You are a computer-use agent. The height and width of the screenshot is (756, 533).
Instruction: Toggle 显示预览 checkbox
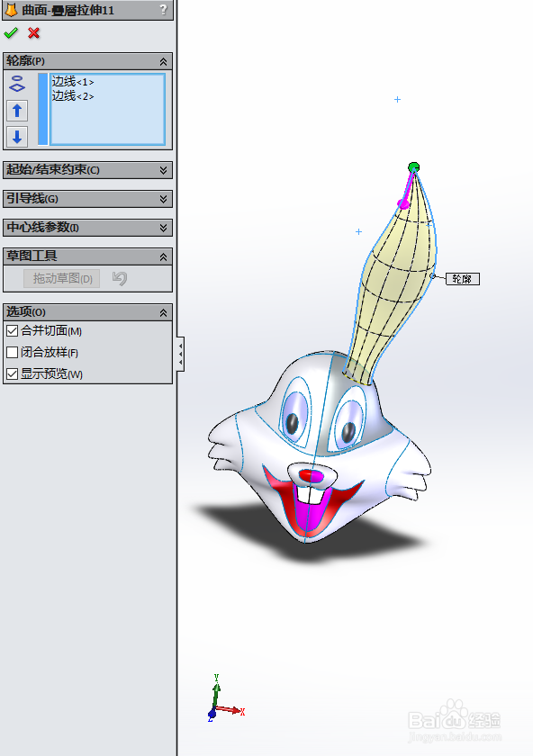(12, 373)
